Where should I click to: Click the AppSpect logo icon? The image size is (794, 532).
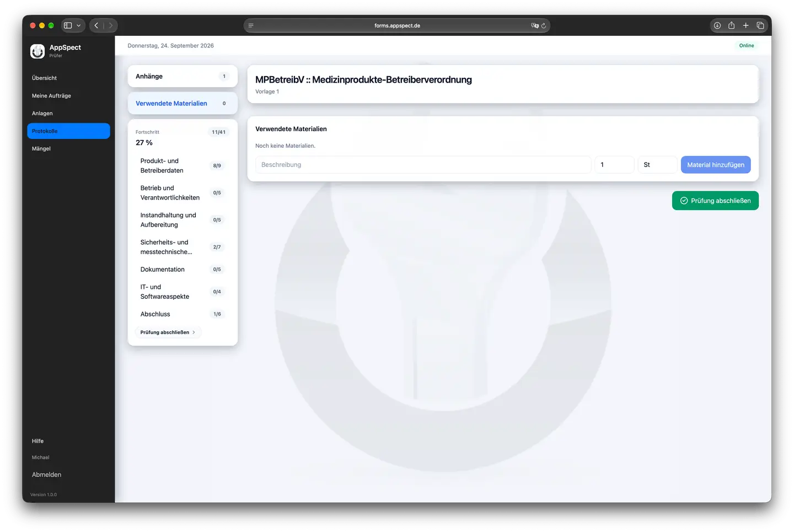click(x=37, y=51)
